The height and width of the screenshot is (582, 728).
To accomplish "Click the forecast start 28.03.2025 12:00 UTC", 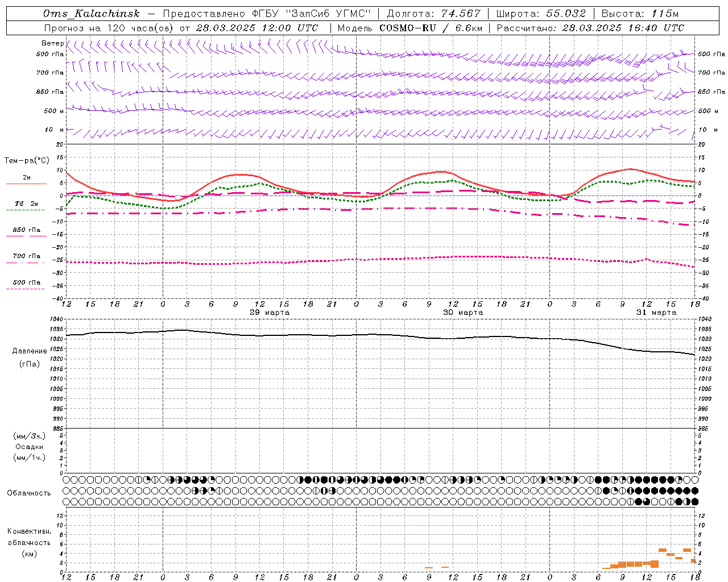I will (x=257, y=28).
